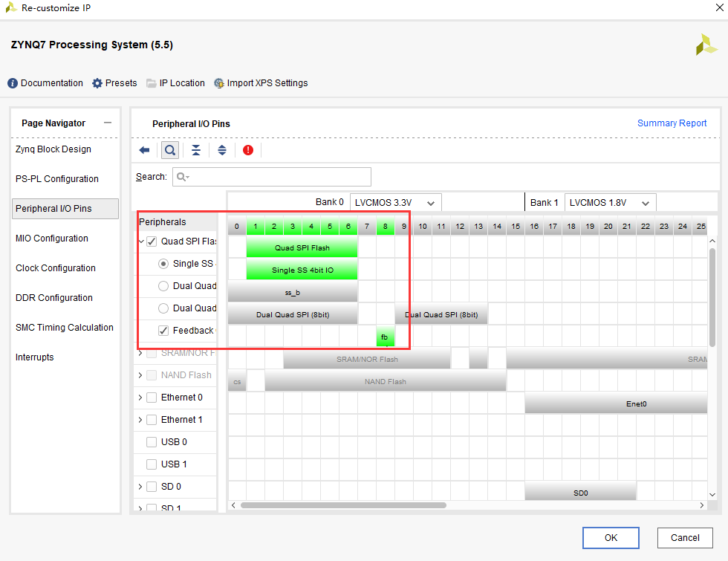Click the SD0 pin block

[x=580, y=492]
